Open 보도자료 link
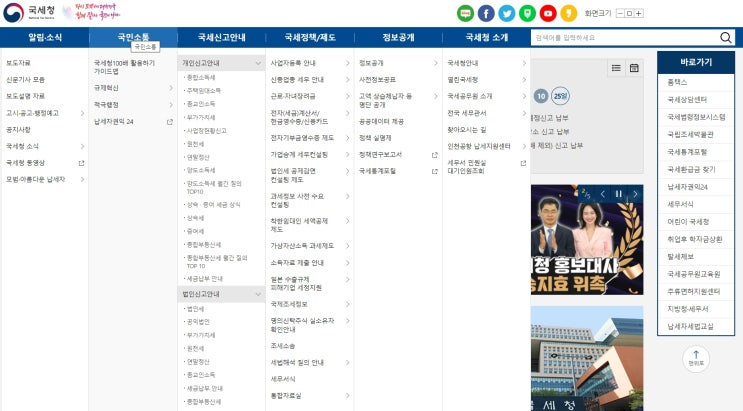 [18, 63]
